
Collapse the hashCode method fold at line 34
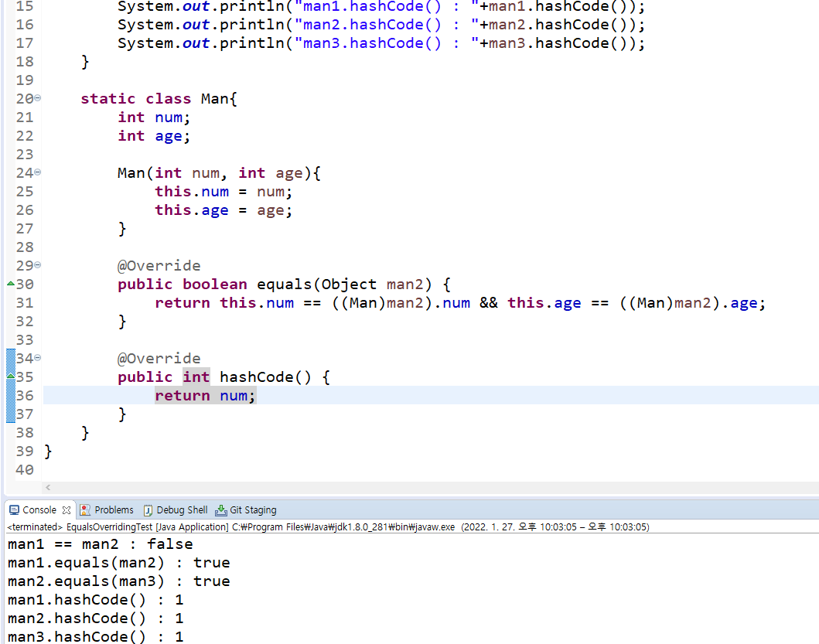[38, 358]
